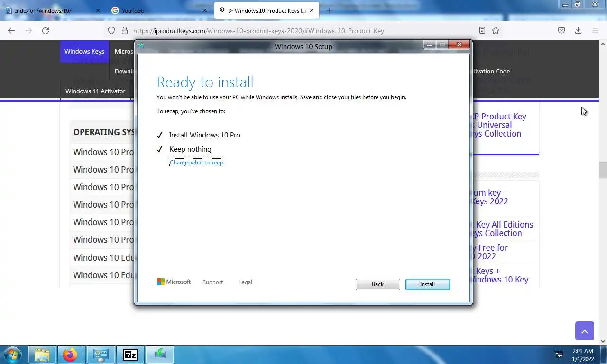
Task: Click the Microsoft logo in Setup footer
Action: [174, 282]
